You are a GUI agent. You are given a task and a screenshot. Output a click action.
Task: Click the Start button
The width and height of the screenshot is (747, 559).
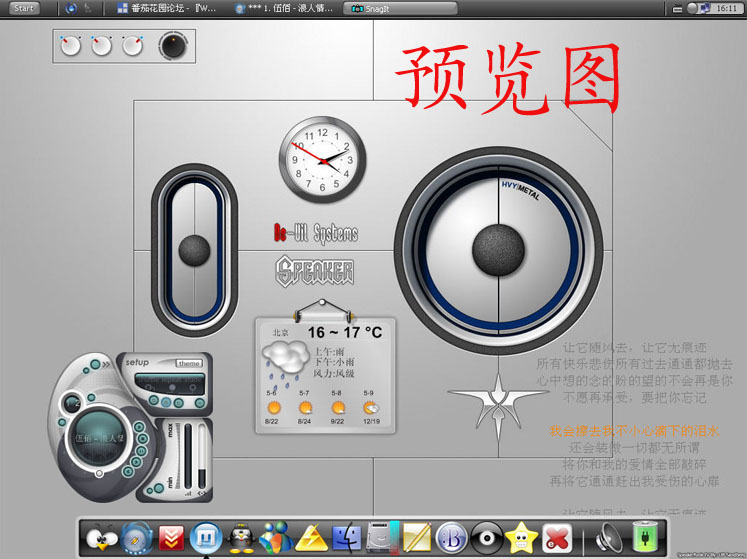tap(24, 8)
